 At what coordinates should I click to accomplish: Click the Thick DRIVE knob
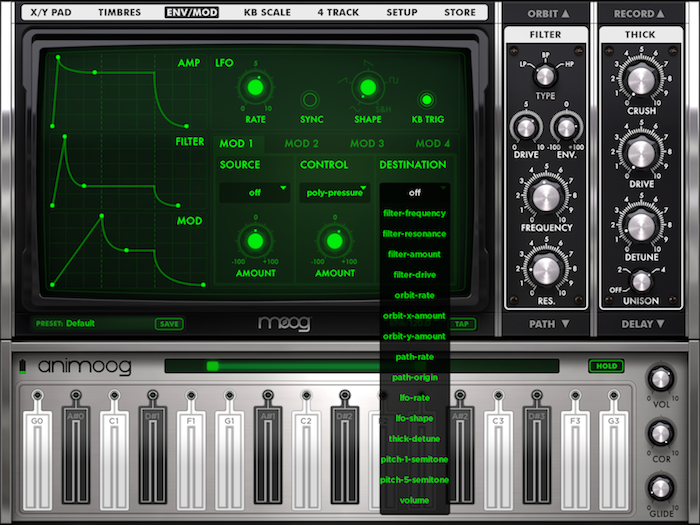641,153
